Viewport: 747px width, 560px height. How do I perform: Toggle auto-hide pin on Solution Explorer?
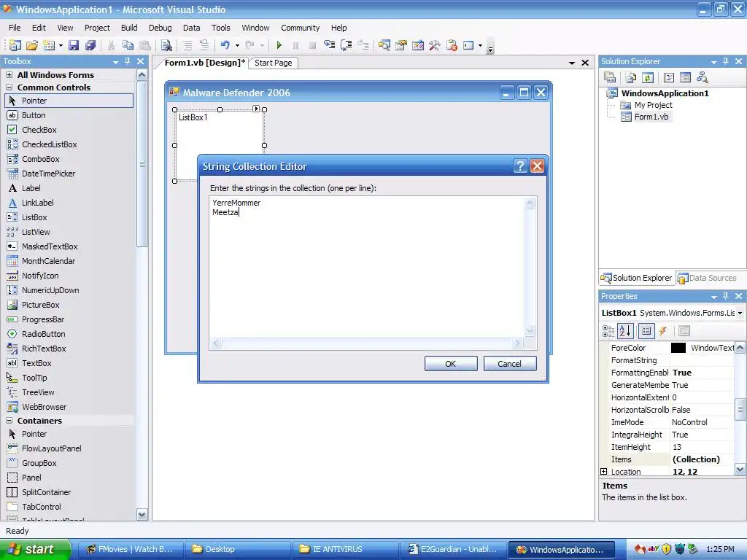pyautogui.click(x=726, y=61)
